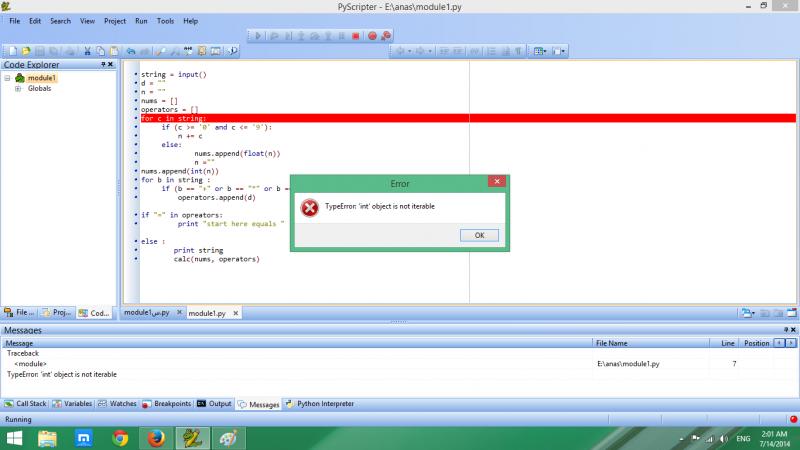Go to previous message arrow
Image resolution: width=800 pixels, height=450 pixels.
[x=779, y=343]
